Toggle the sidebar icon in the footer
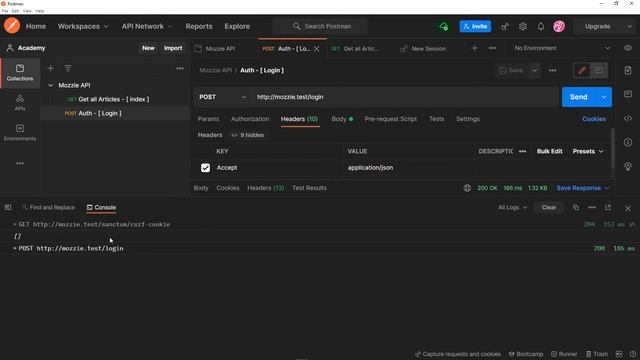Screen dimensions: 640x360 point(8,207)
